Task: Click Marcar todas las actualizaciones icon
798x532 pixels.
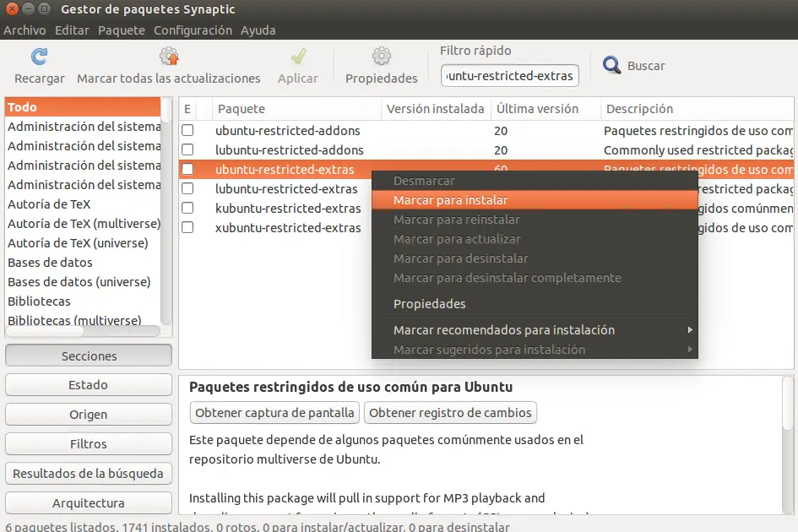Action: coord(168,56)
